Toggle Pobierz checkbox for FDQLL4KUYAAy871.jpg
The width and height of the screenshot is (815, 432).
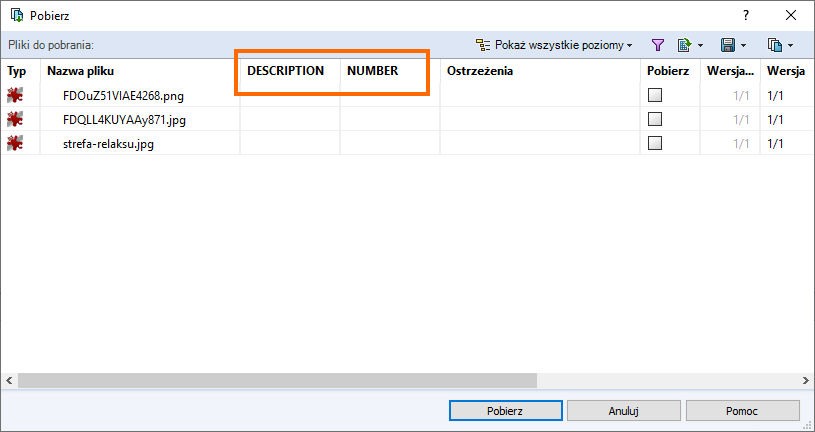(655, 120)
